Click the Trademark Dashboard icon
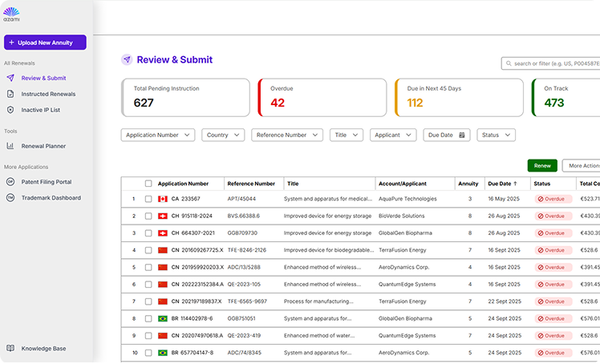600x364 pixels. click(x=10, y=197)
